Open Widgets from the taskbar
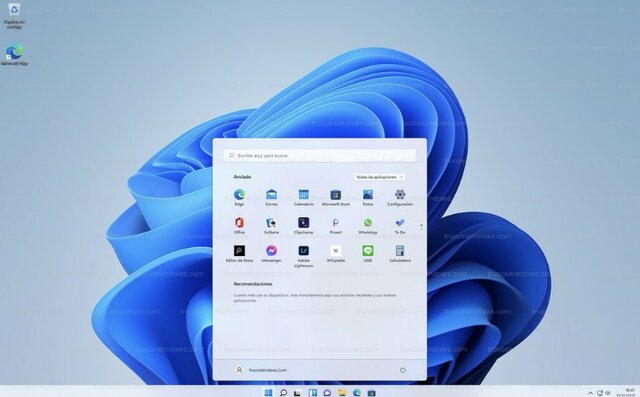This screenshot has height=397, width=640. (313, 393)
